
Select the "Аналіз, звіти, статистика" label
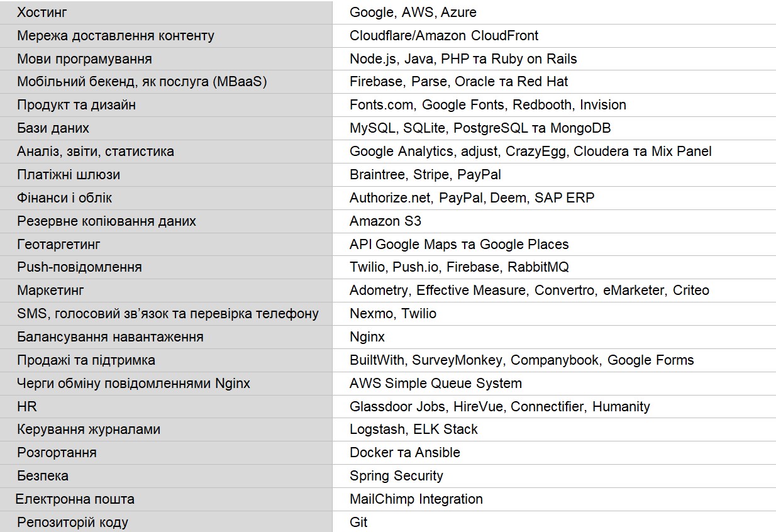[x=96, y=152]
